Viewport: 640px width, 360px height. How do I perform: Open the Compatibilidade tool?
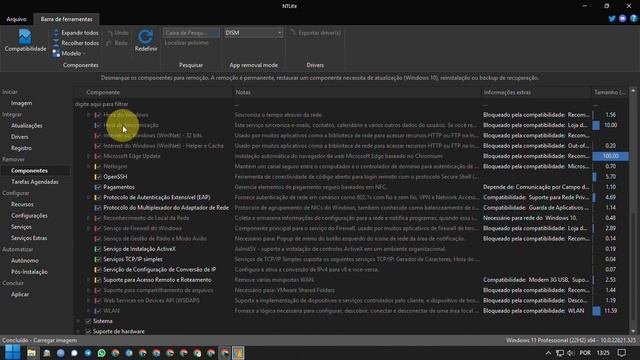25,40
